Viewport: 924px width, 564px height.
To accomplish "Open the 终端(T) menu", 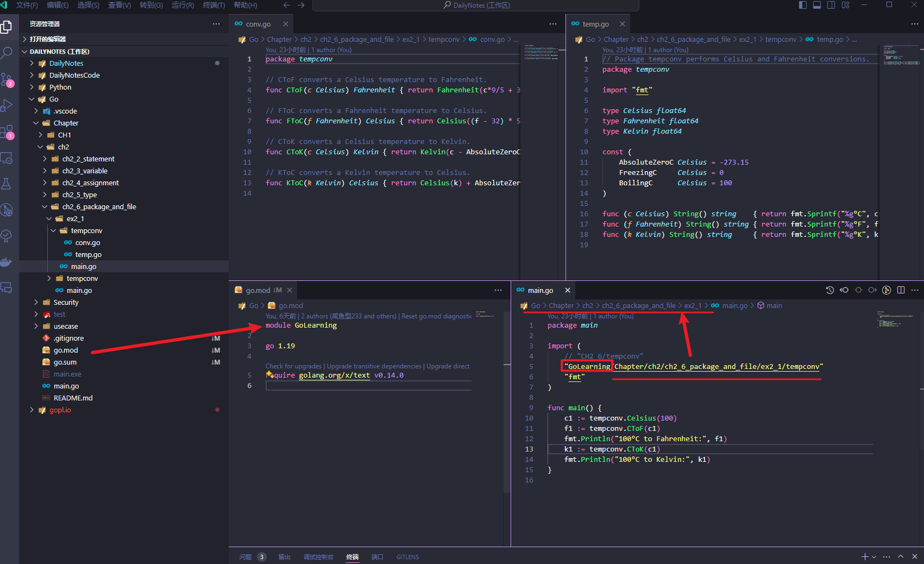I will pyautogui.click(x=214, y=5).
